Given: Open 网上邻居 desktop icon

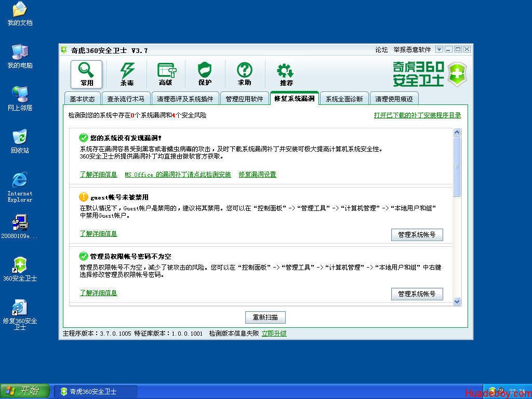Looking at the screenshot, I should pos(20,99).
